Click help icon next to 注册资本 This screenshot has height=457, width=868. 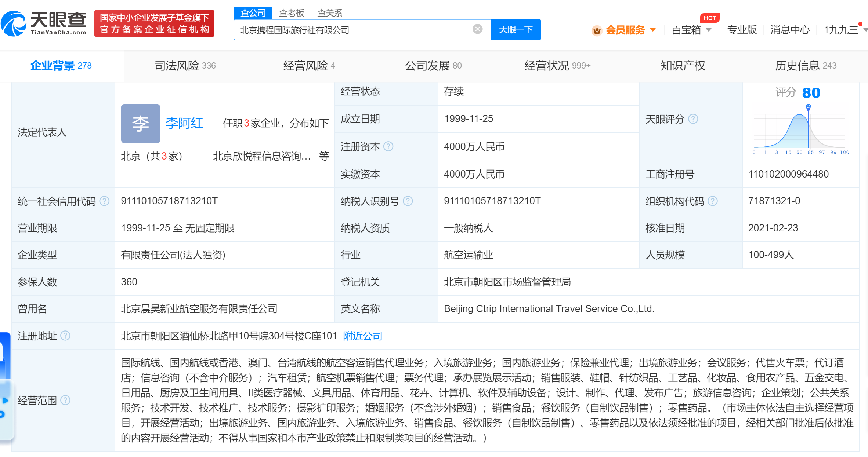coord(388,147)
